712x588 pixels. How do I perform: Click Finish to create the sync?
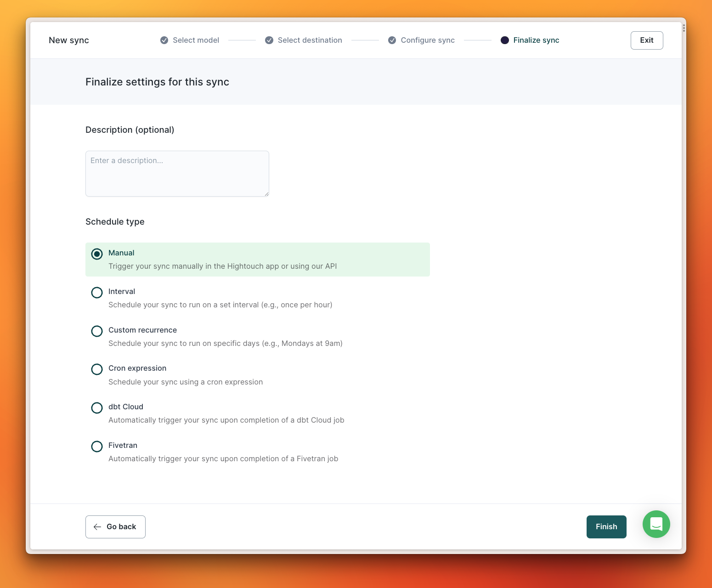coord(606,526)
